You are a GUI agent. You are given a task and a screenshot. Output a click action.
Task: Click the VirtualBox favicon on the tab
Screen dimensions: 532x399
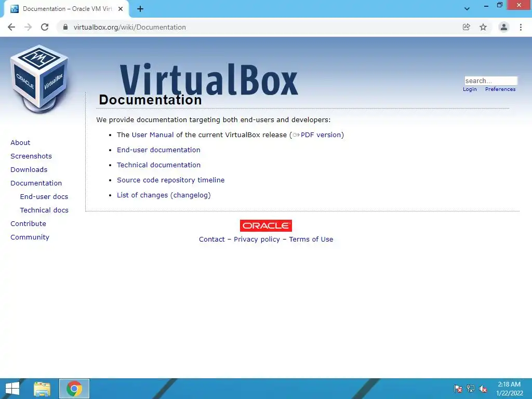pyautogui.click(x=15, y=9)
